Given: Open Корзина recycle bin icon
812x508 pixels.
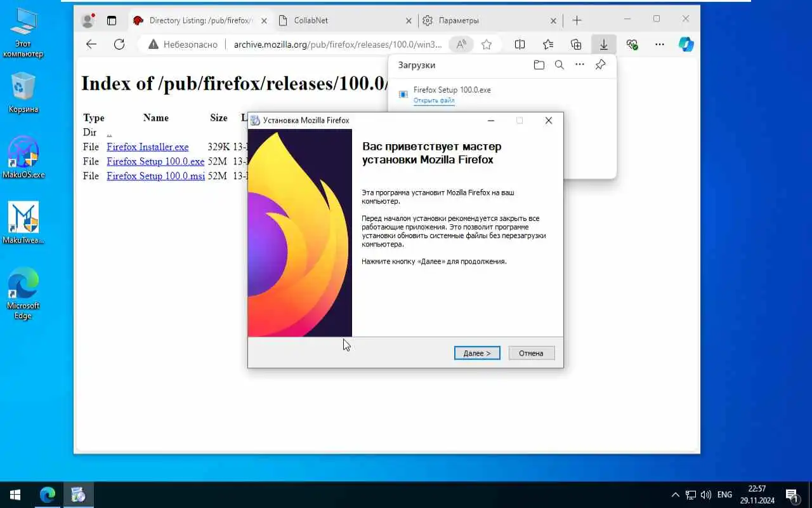Looking at the screenshot, I should tap(23, 93).
